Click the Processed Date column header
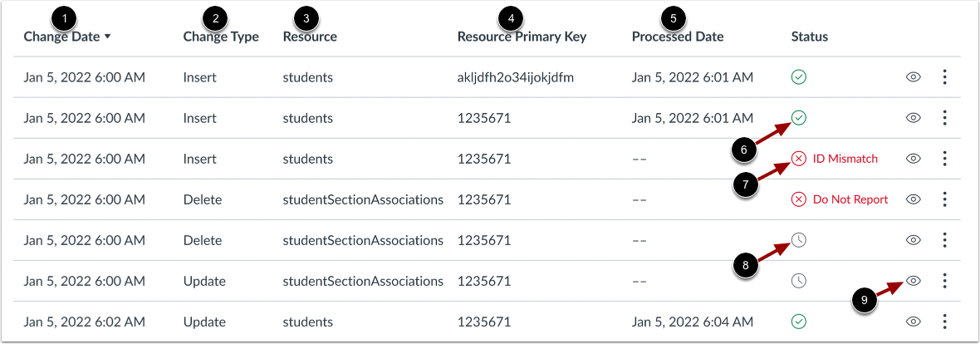The height and width of the screenshot is (344, 980). point(677,37)
